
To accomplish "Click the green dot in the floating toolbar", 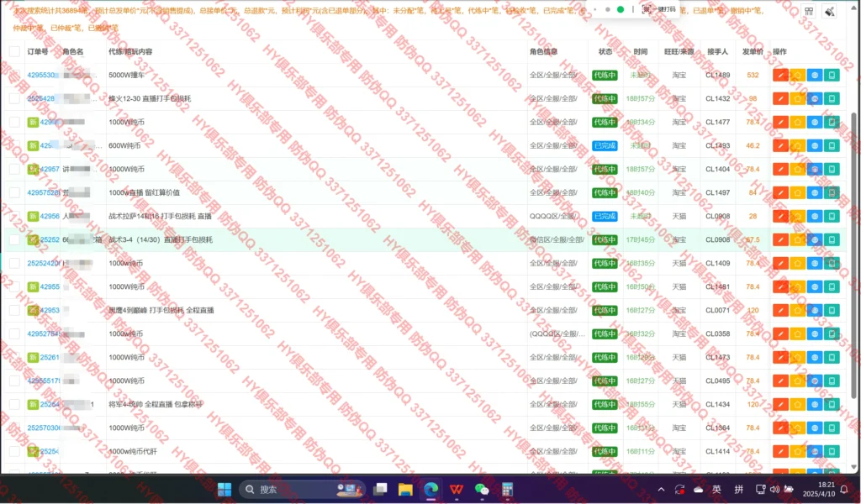I will coord(621,9).
